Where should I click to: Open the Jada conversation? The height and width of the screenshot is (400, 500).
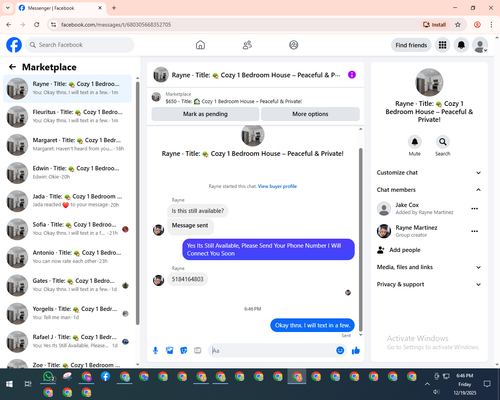click(68, 201)
